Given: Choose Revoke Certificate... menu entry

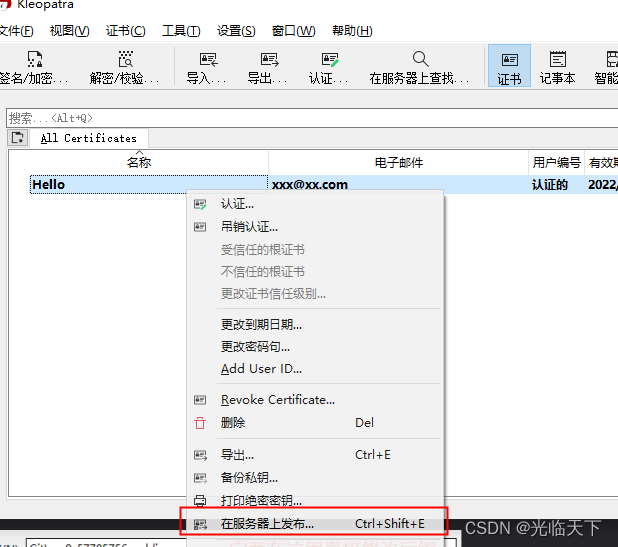Looking at the screenshot, I should click(315, 400).
